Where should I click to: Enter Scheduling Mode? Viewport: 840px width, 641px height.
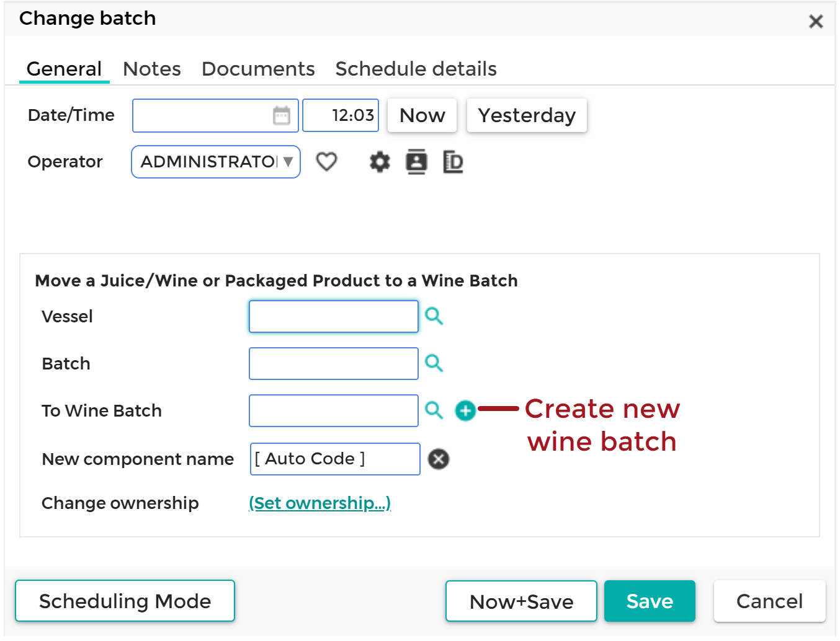pyautogui.click(x=125, y=601)
